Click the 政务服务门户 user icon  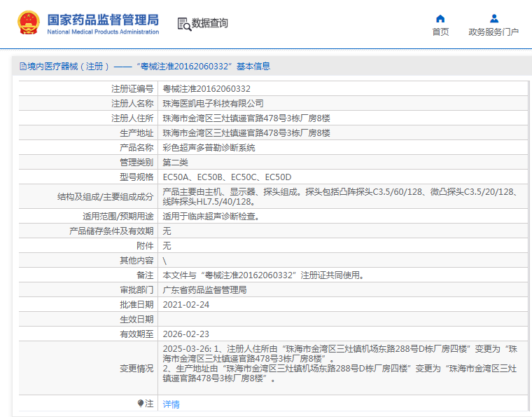point(494,18)
